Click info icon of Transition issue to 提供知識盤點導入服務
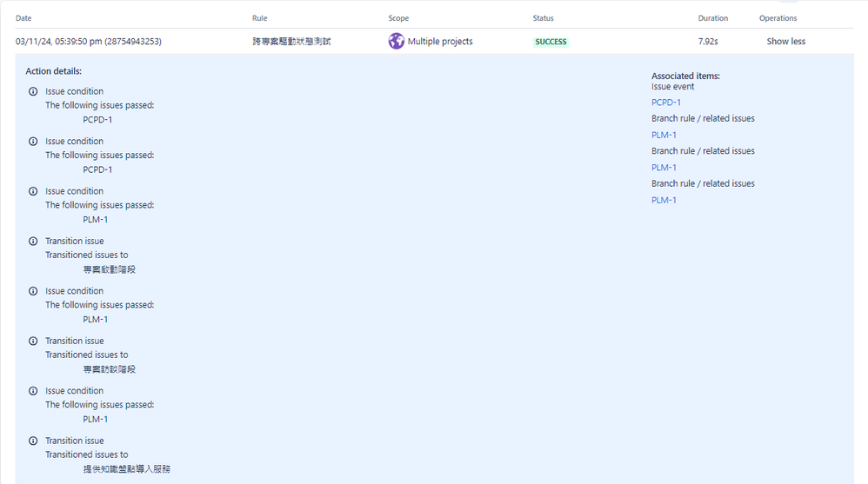 (x=33, y=441)
